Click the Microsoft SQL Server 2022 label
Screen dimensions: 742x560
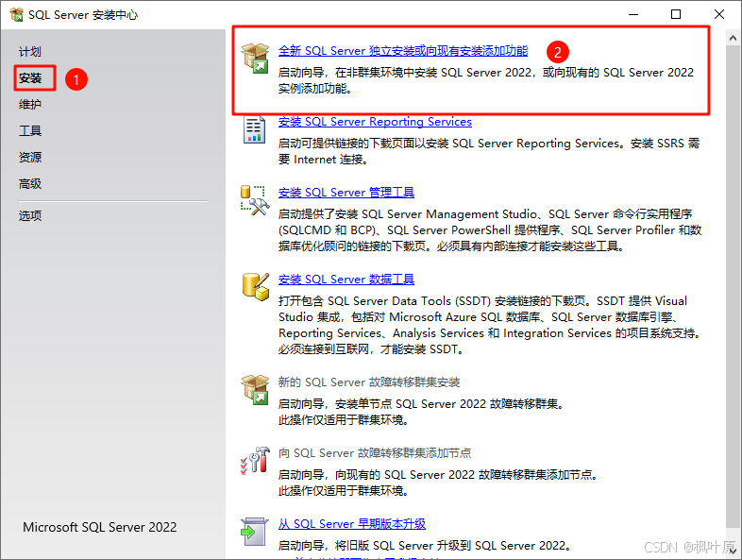100,527
